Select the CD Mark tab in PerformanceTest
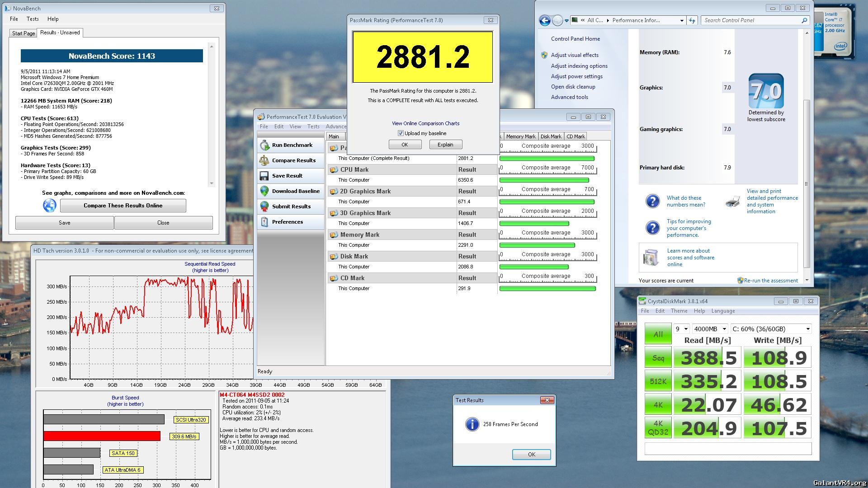The height and width of the screenshot is (488, 868). coord(576,136)
